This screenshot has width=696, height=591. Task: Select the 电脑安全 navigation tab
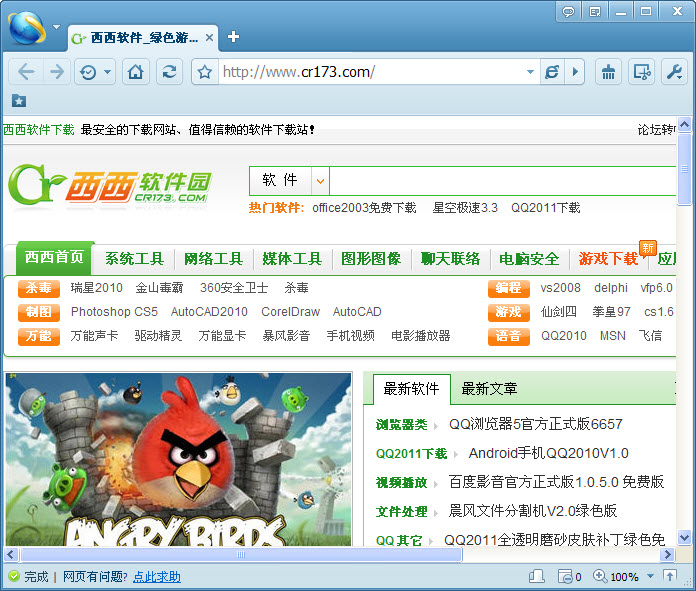coord(529,259)
